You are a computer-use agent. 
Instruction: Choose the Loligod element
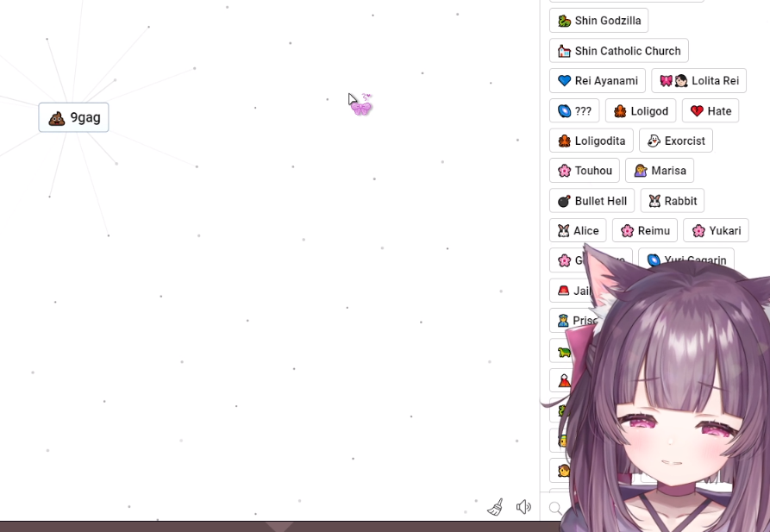tap(641, 111)
